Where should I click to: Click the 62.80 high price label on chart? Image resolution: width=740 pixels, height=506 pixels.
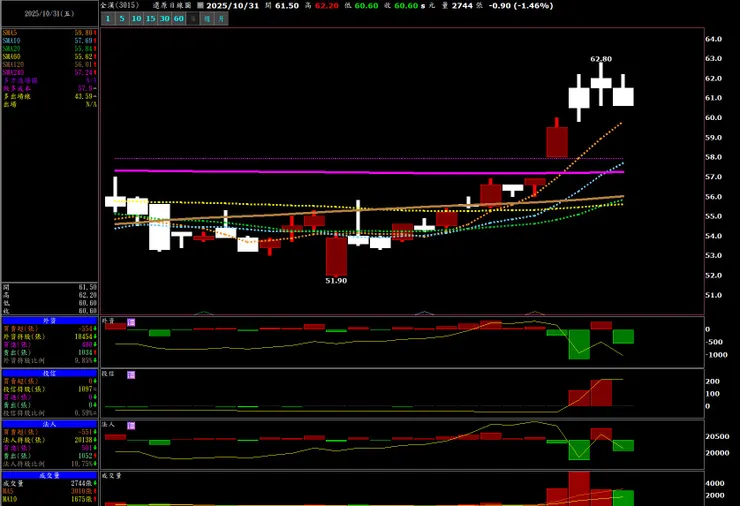601,59
